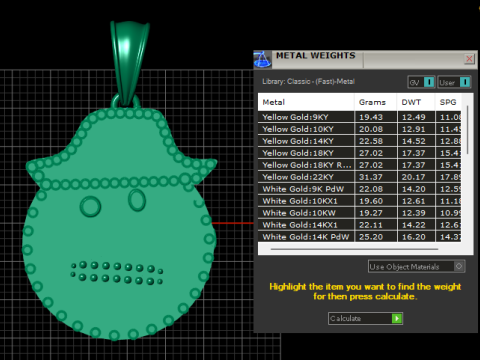Click the Calculate button

click(x=365, y=318)
